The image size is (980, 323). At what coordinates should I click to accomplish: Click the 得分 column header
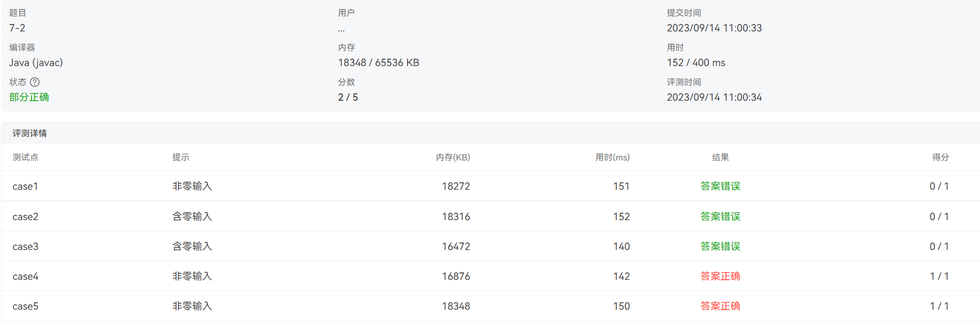coord(940,157)
